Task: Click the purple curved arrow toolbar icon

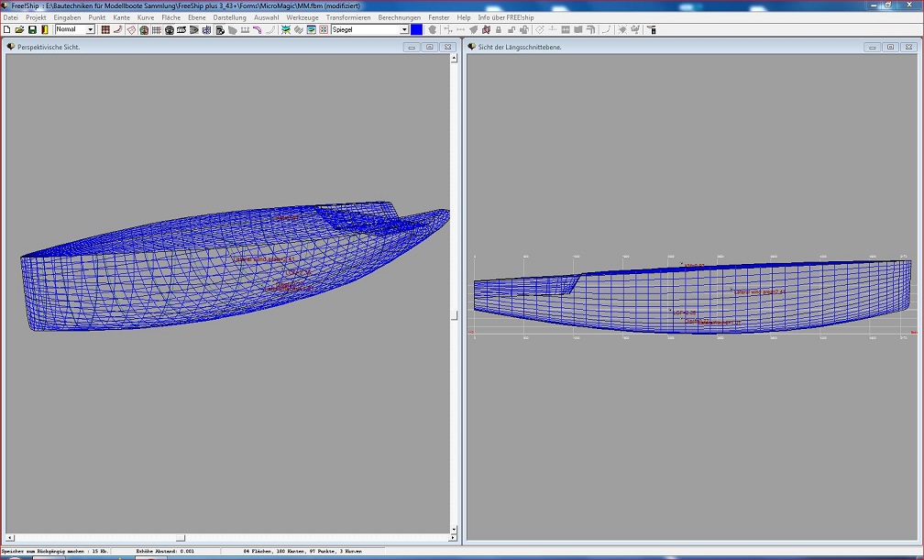Action: click(x=258, y=30)
